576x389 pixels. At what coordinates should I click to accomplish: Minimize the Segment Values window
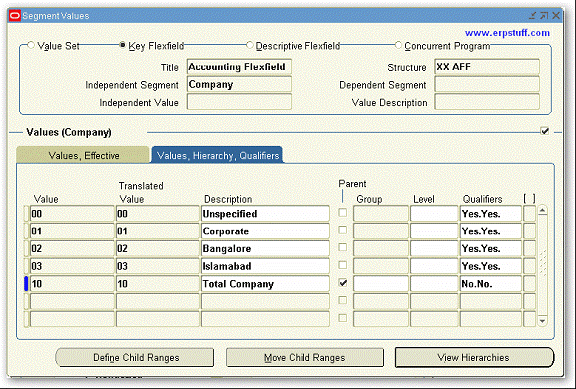532,15
